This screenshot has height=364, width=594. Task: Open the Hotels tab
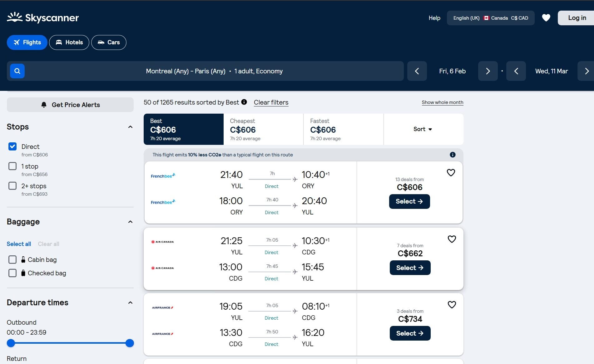click(x=69, y=42)
